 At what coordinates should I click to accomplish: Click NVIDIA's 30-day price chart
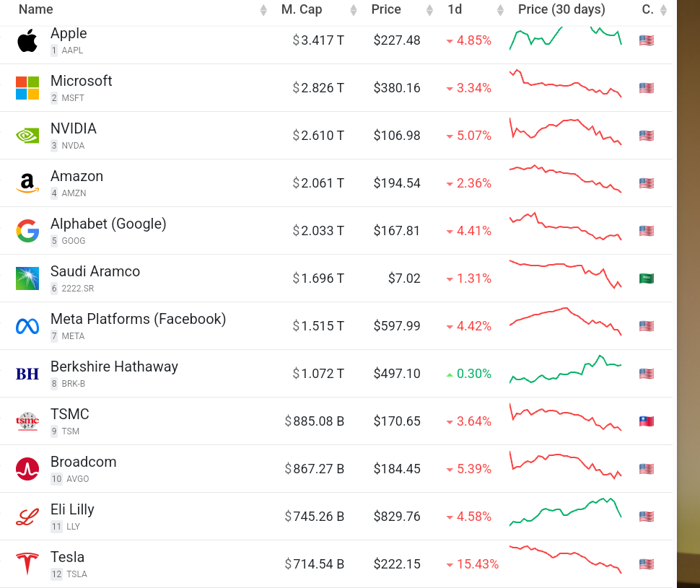coord(565,131)
